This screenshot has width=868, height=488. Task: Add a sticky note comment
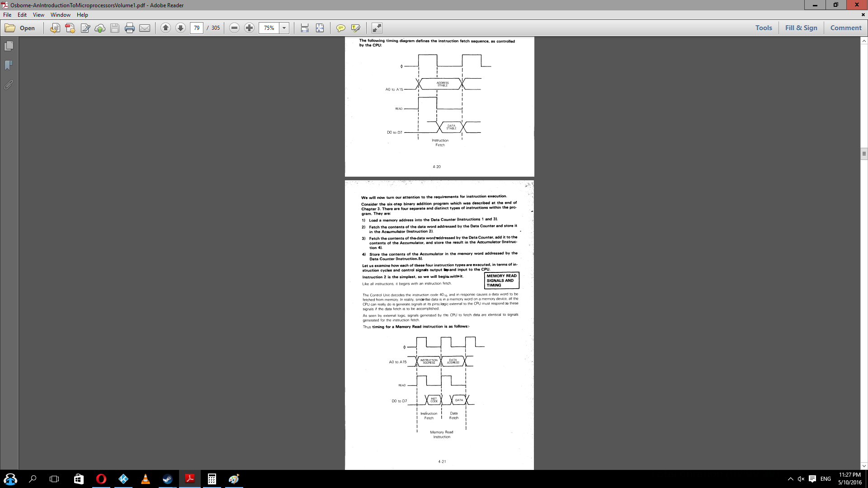tap(341, 28)
